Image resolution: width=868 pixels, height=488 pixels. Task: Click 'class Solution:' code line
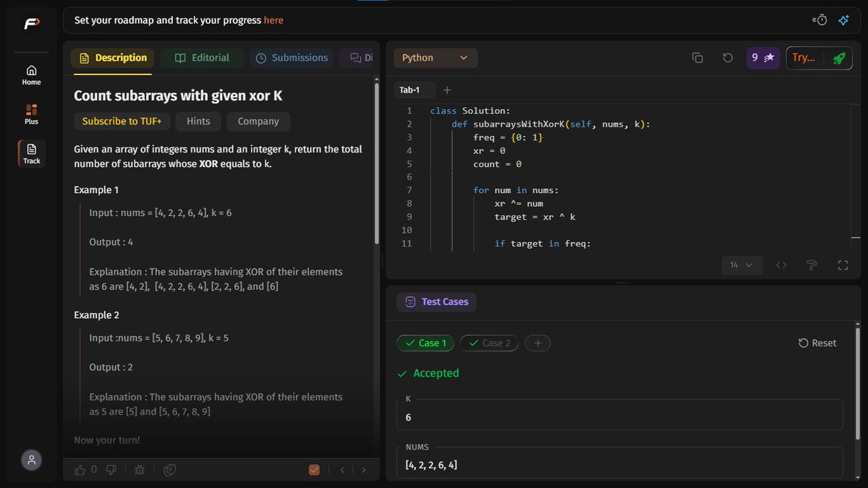click(470, 111)
